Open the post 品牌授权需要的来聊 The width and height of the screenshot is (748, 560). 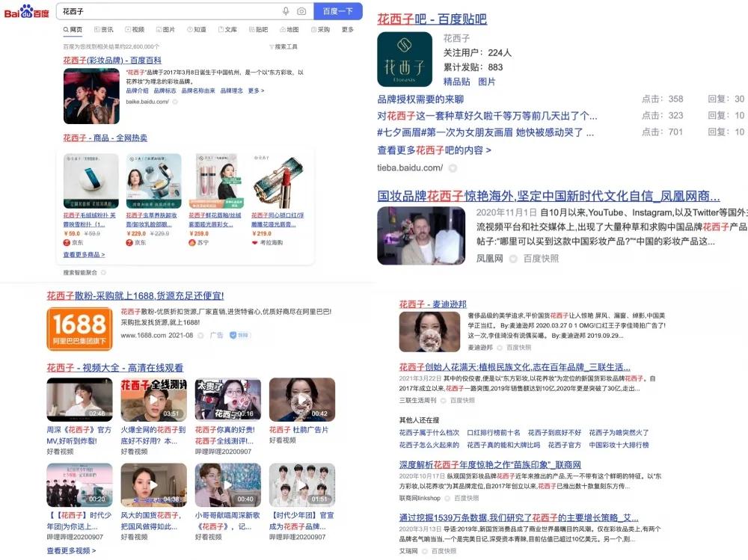coord(420,99)
